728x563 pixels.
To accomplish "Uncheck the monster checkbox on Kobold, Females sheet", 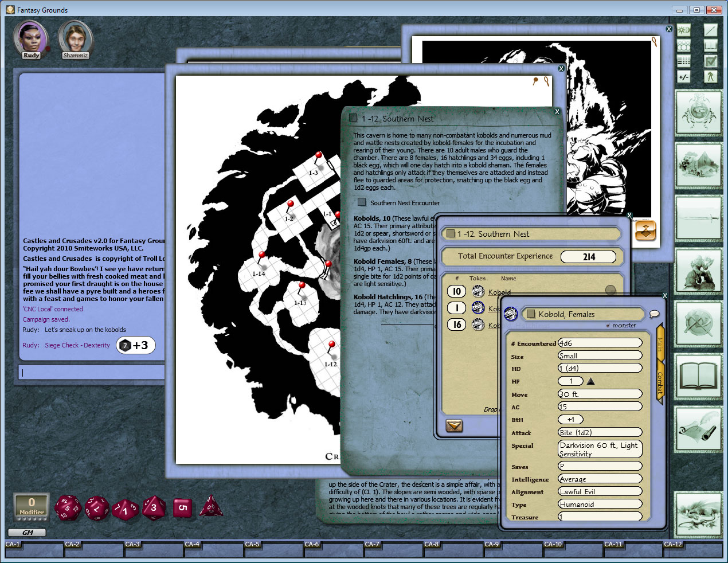I will pos(608,325).
